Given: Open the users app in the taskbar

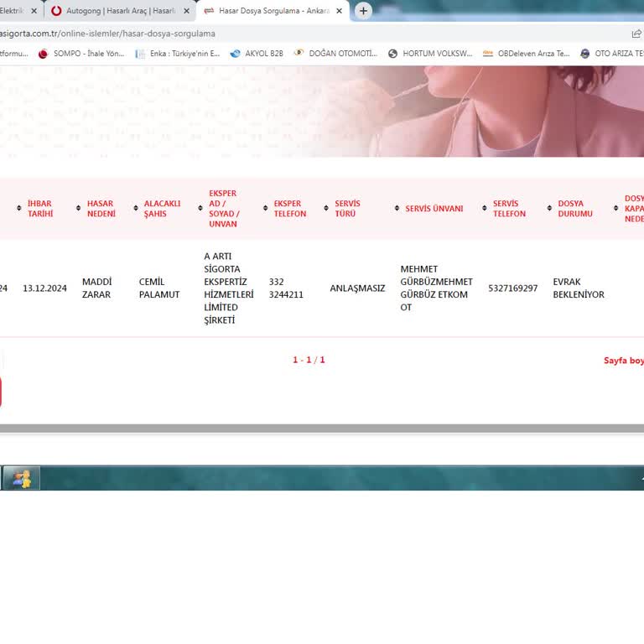Looking at the screenshot, I should click(x=21, y=478).
